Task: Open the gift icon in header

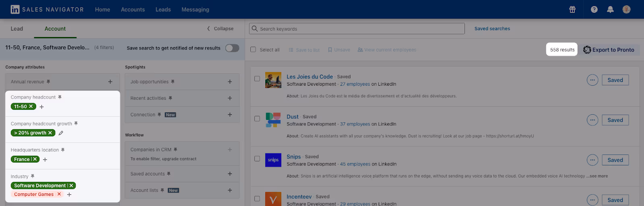Action: [x=572, y=10]
